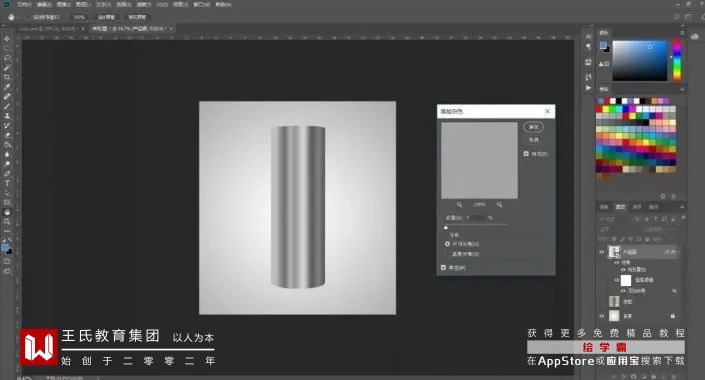
Task: Select the Eraser tool
Action: coord(7,135)
